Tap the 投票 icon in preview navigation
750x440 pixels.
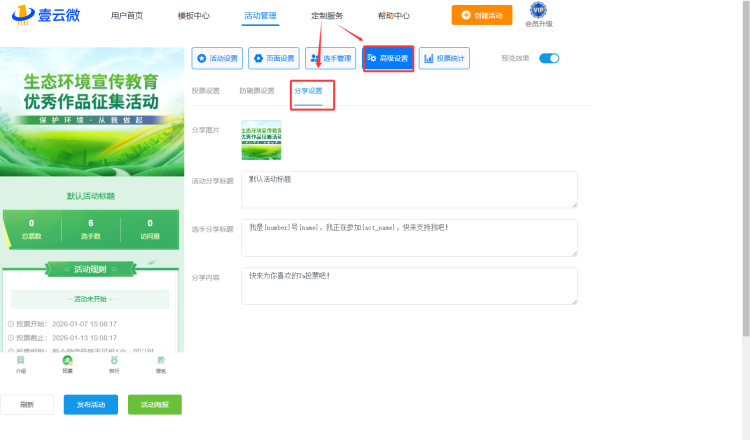[x=67, y=365]
